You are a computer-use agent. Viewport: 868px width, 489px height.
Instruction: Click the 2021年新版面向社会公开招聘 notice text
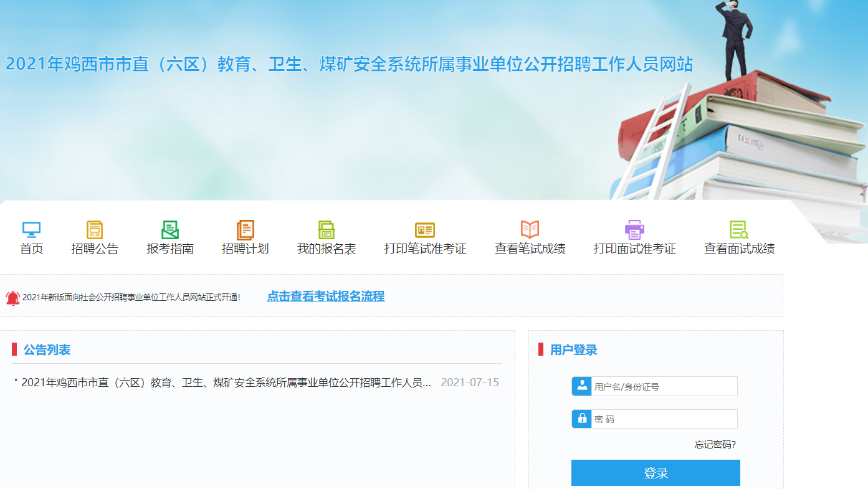tap(131, 298)
